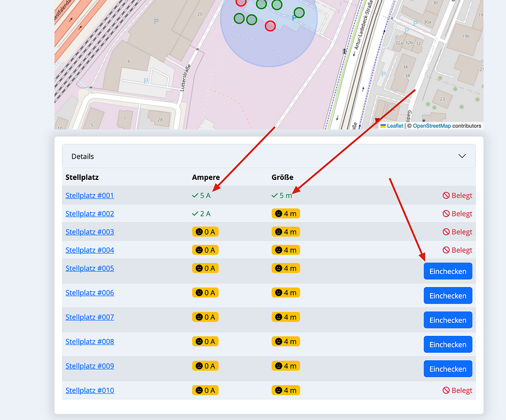Image resolution: width=506 pixels, height=420 pixels.
Task: Click Einchecken in the Stellplatz #008 row
Action: pyautogui.click(x=447, y=345)
